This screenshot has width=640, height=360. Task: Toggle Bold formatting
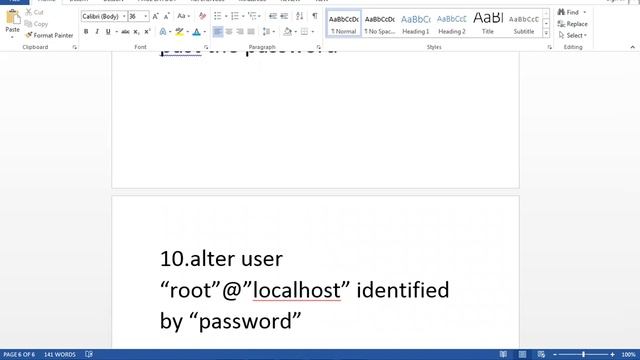click(86, 31)
